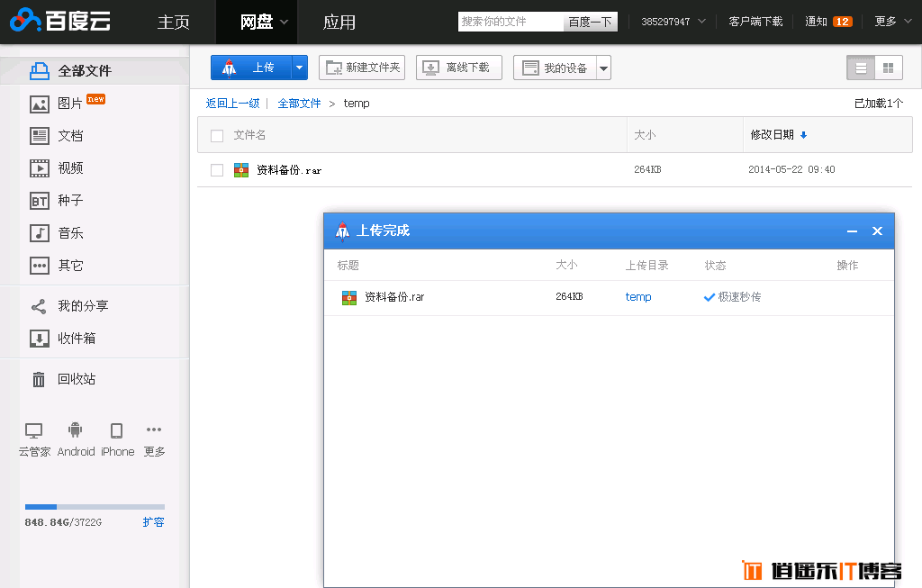
Task: Close the 上传完成 upload dialog
Action: point(877,231)
